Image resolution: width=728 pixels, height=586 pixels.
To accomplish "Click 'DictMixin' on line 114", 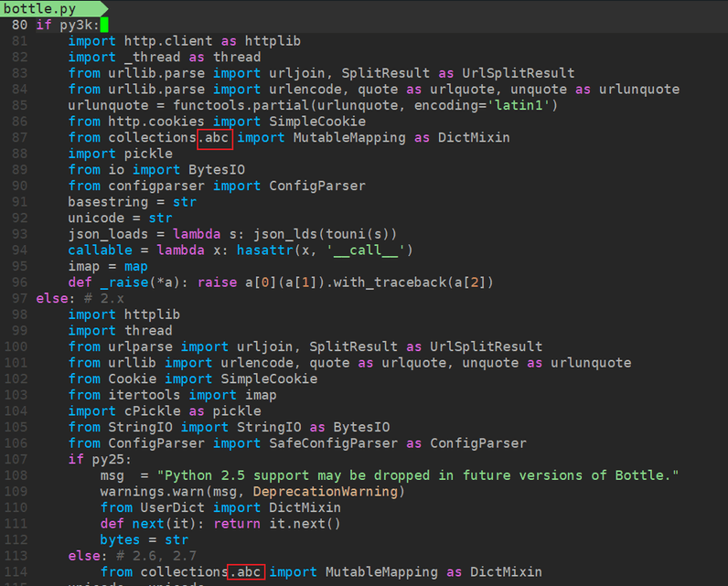I will pos(506,571).
